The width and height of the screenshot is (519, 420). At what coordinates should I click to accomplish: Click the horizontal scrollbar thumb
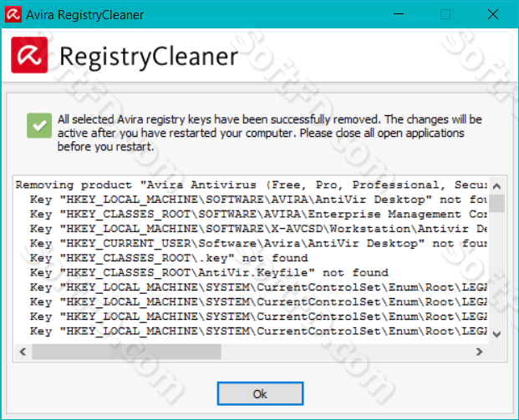click(126, 352)
